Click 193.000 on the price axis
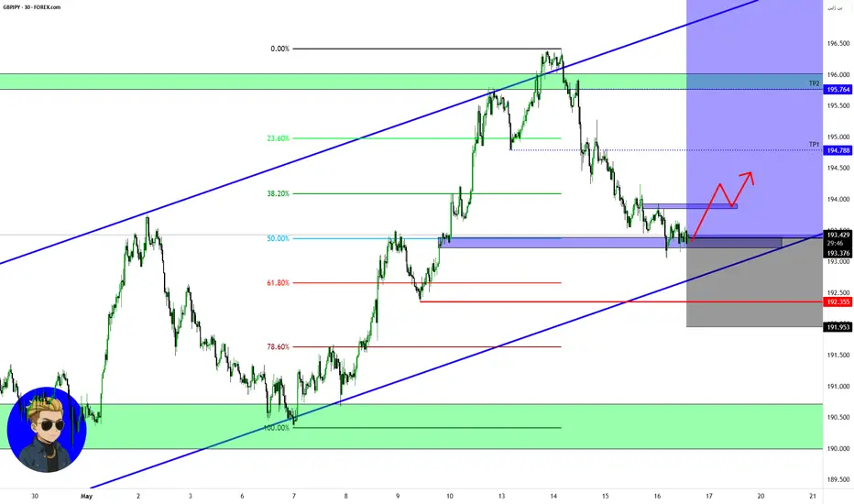Viewport: 854px width, 504px height. (x=838, y=262)
